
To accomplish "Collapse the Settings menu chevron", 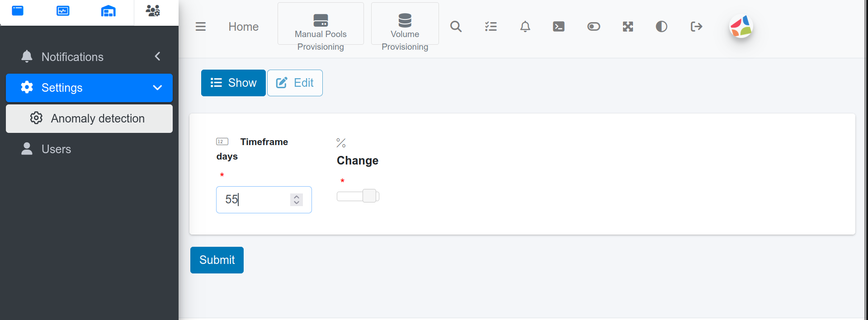I will pos(157,88).
